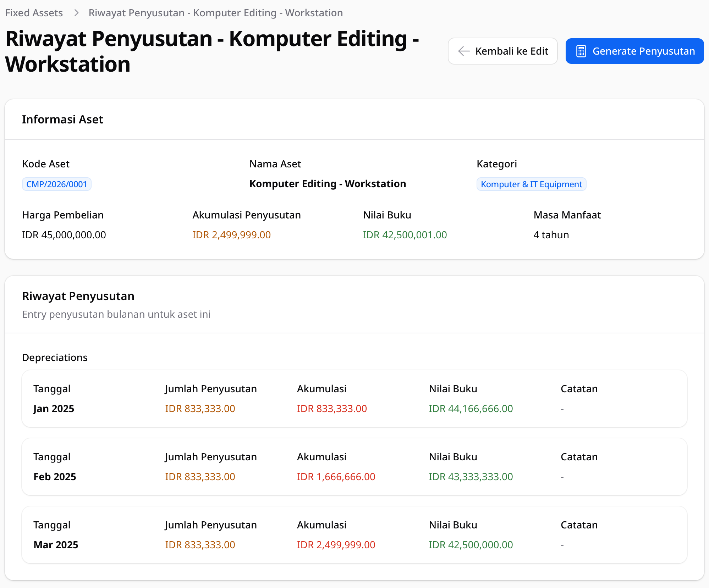The image size is (709, 588).
Task: Click the Harga Pembelian value IDR 45,000,000.00
Action: click(64, 234)
